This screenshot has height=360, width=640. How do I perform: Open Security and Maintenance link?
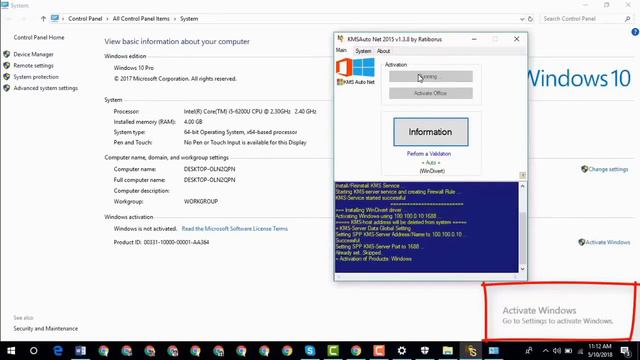46,329
